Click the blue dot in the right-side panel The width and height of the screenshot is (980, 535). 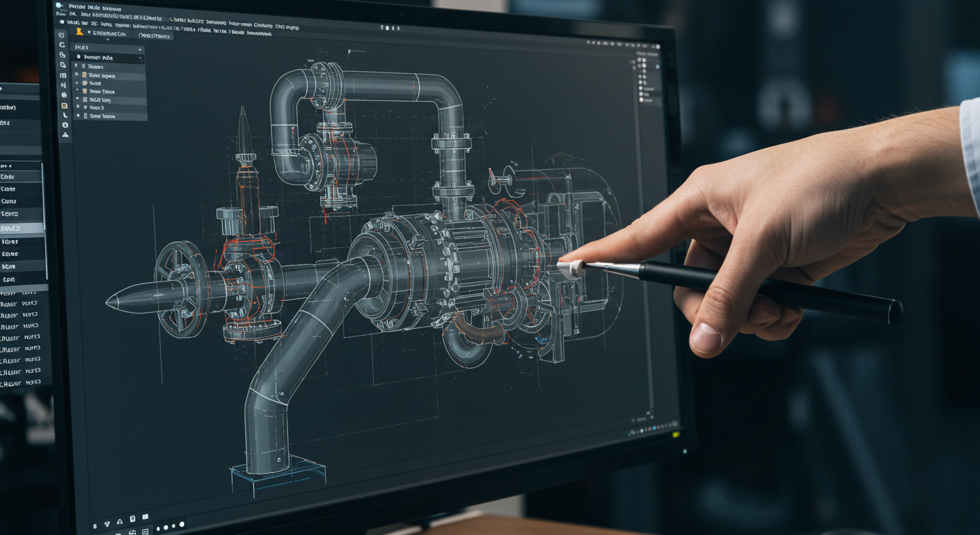[657, 66]
